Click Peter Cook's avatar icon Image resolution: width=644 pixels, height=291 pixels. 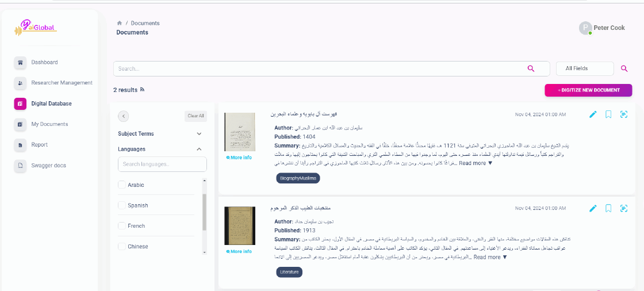click(585, 28)
